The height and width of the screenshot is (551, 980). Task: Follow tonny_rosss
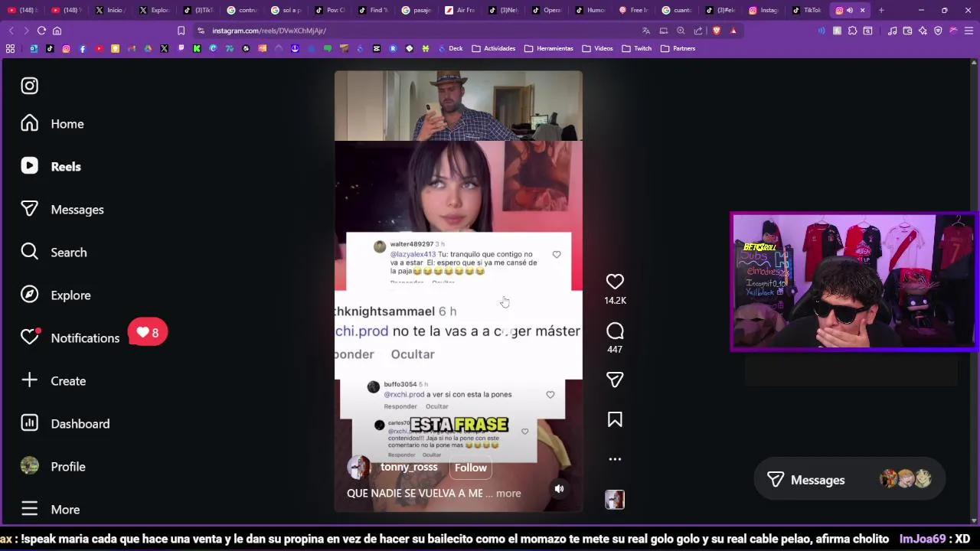471,468
